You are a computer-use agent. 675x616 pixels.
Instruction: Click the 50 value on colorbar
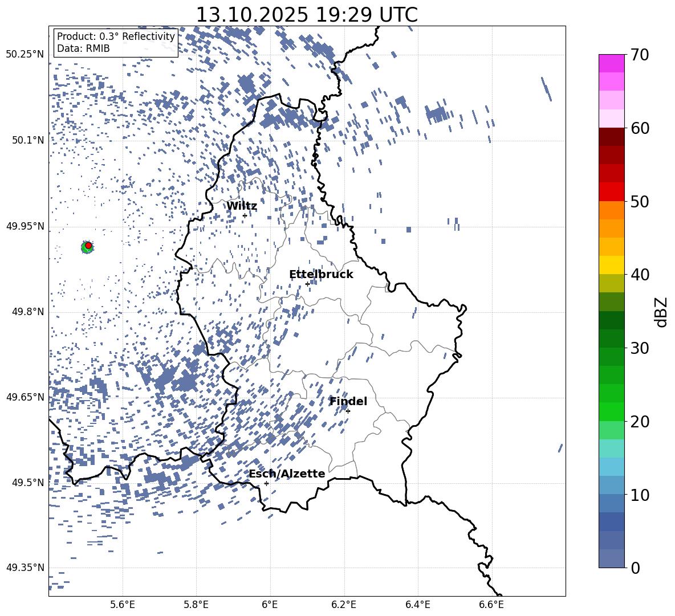[640, 202]
